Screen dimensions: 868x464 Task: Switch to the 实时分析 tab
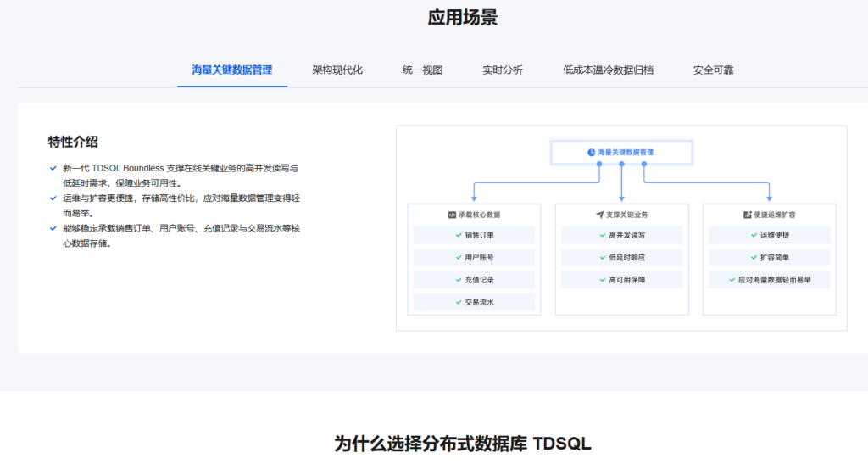(503, 70)
